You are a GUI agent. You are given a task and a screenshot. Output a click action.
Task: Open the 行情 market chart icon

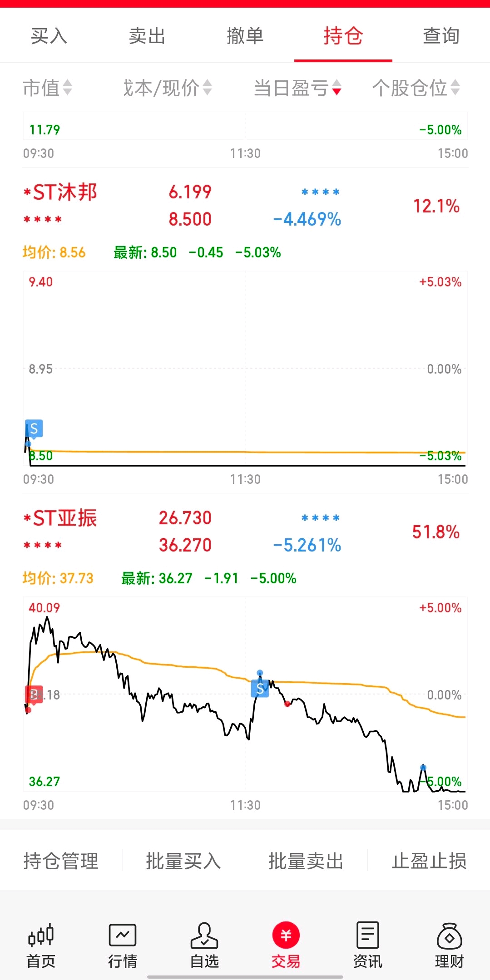pyautogui.click(x=123, y=936)
